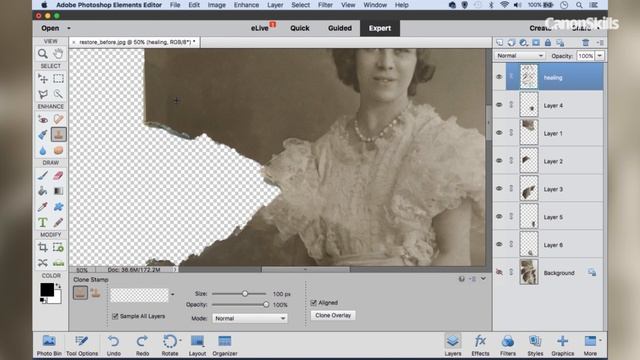This screenshot has height=360, width=640.
Task: Choose Pattern Stamp tool in options
Action: [96, 293]
